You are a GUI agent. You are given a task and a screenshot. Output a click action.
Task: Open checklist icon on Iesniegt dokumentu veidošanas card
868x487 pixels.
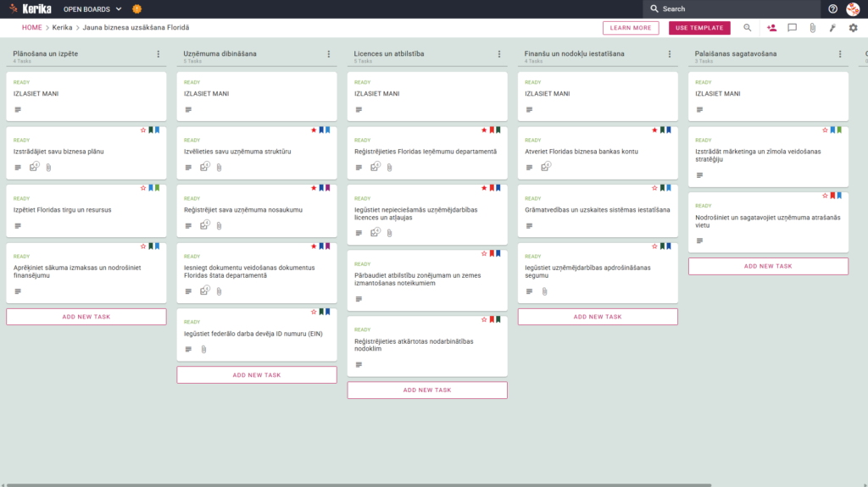point(205,290)
